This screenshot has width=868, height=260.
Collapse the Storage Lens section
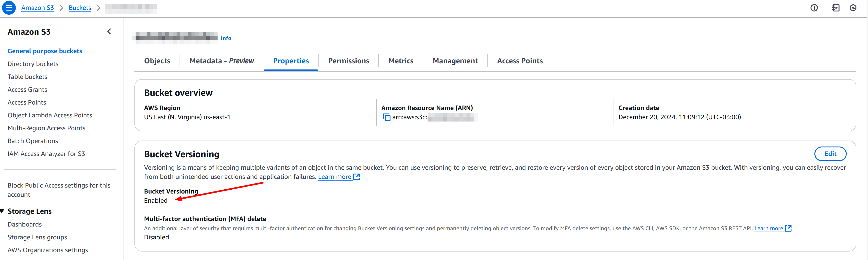pyautogui.click(x=2, y=211)
